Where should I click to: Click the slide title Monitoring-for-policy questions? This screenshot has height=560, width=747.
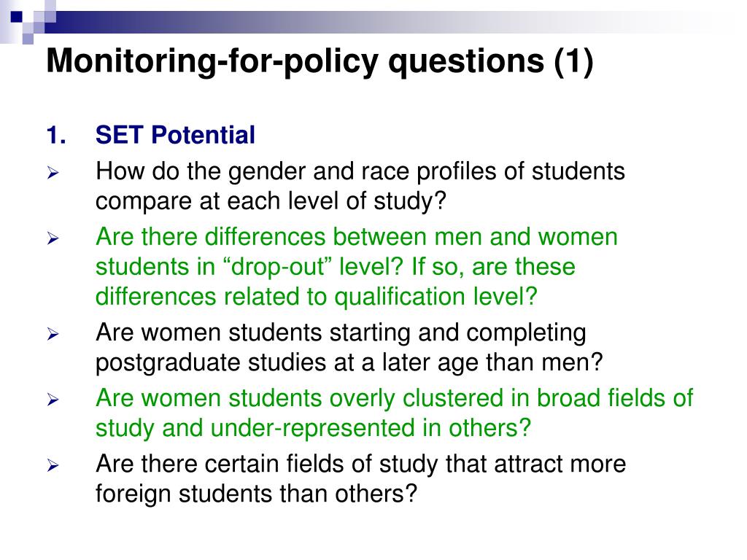tap(320, 61)
